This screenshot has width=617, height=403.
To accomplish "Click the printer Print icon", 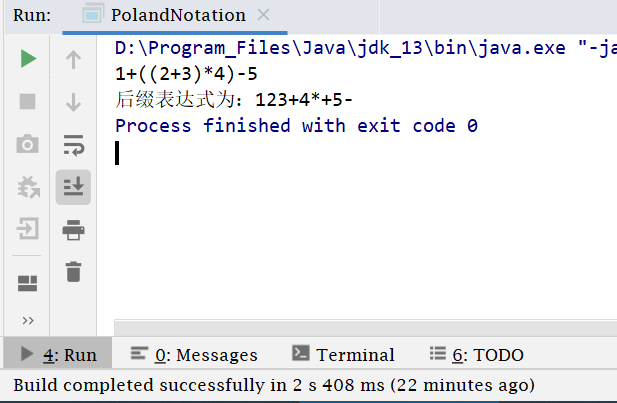I will click(x=73, y=231).
